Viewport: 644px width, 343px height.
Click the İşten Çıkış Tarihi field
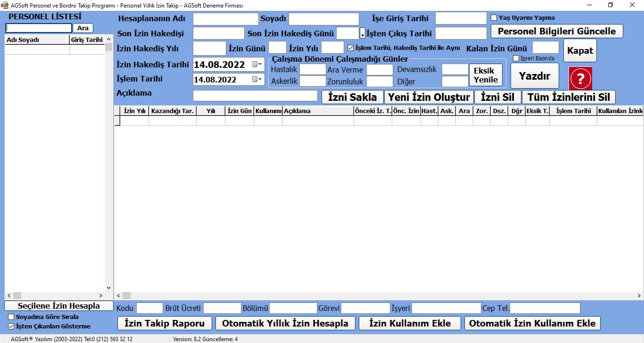pyautogui.click(x=461, y=33)
